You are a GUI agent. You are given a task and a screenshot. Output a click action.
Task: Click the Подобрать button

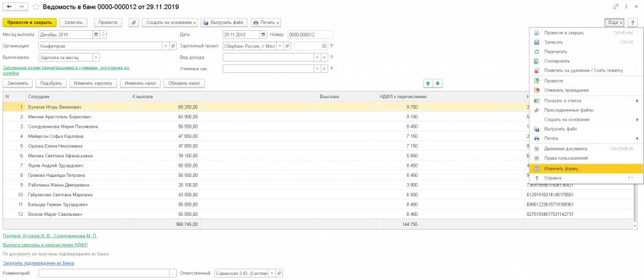tap(51, 84)
